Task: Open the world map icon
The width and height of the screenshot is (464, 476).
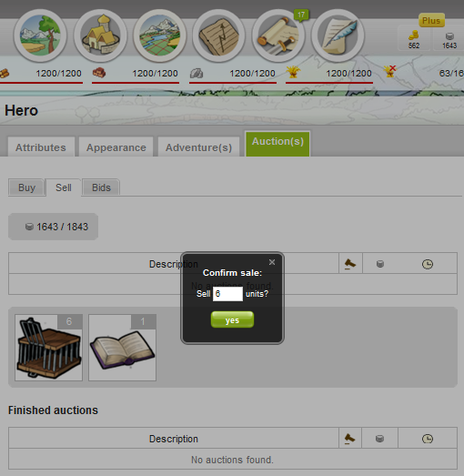Action: point(159,35)
